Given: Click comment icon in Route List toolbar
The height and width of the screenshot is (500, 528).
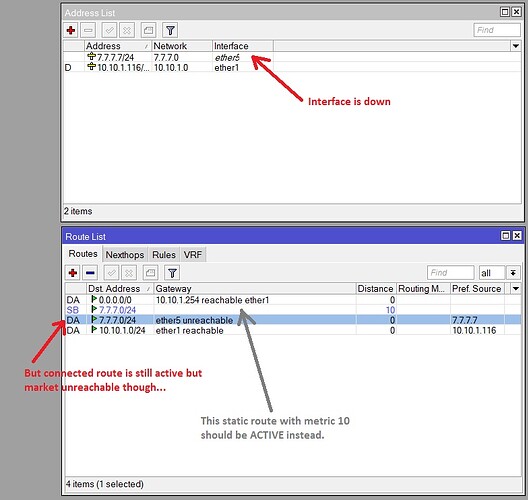Looking at the screenshot, I should click(151, 273).
